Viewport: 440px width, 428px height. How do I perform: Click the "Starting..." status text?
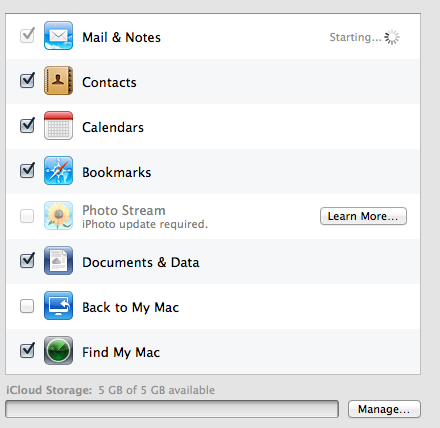point(355,37)
